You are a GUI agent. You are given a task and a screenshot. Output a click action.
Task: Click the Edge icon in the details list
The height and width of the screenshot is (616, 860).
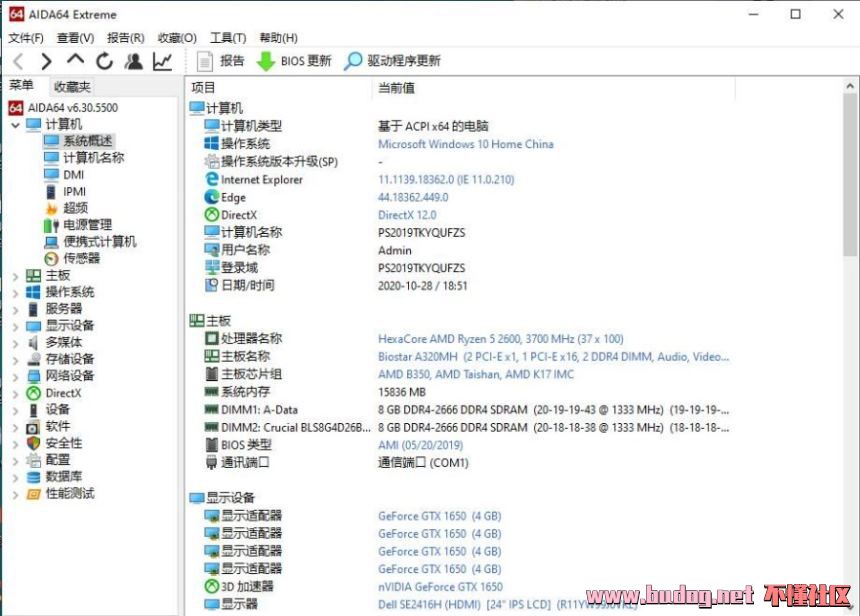pos(212,197)
